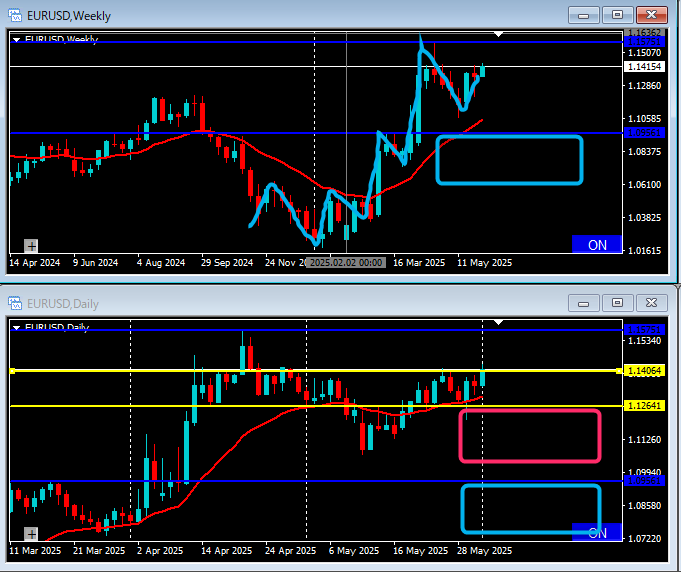The image size is (681, 572).
Task: Toggle the ON button in Daily chart
Action: pos(597,532)
